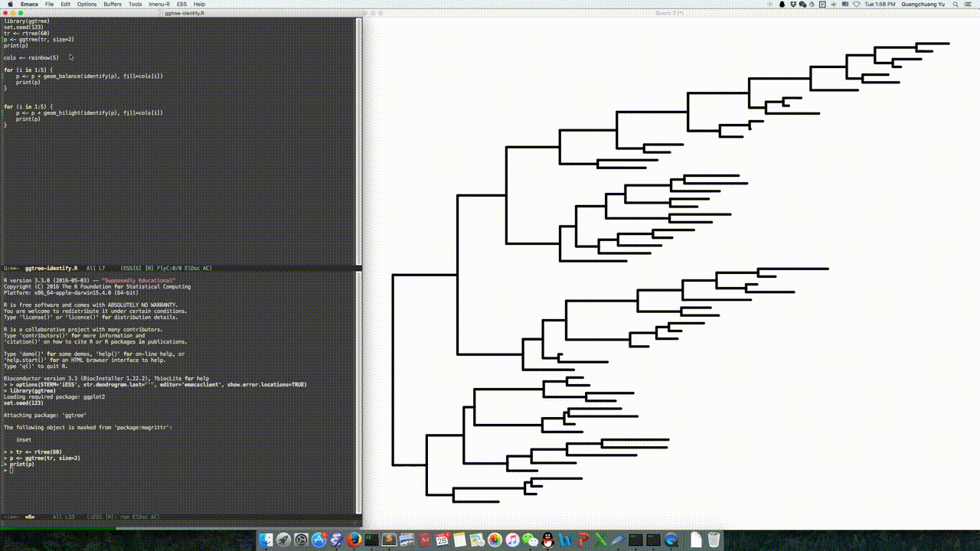
Task: Open the Apple menu
Action: point(8,4)
